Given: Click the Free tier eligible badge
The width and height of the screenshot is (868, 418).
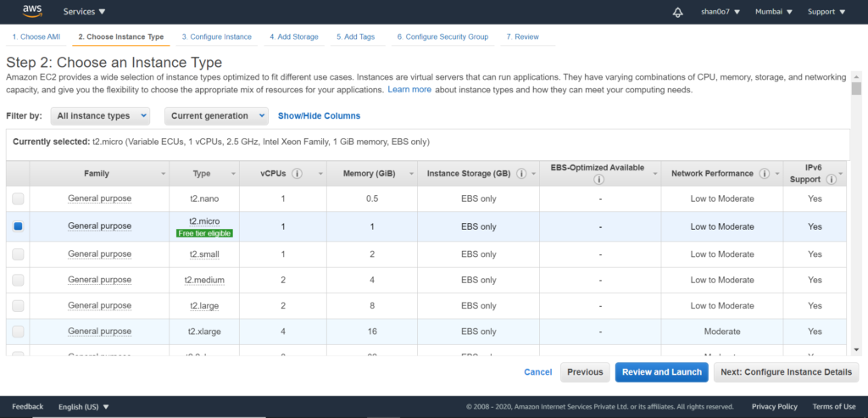Looking at the screenshot, I should click(204, 233).
